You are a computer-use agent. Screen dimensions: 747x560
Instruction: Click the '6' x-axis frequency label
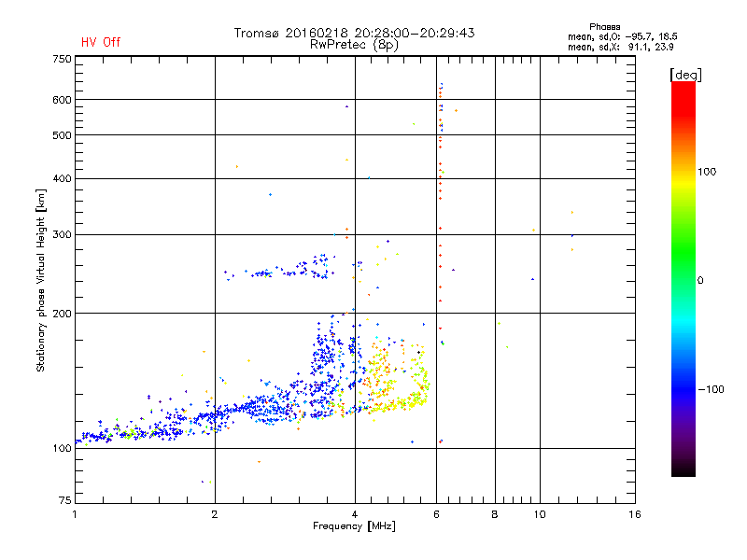pyautogui.click(x=436, y=514)
